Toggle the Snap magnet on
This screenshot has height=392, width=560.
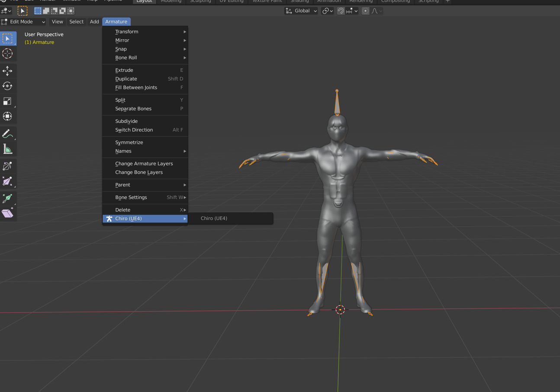coord(341,10)
